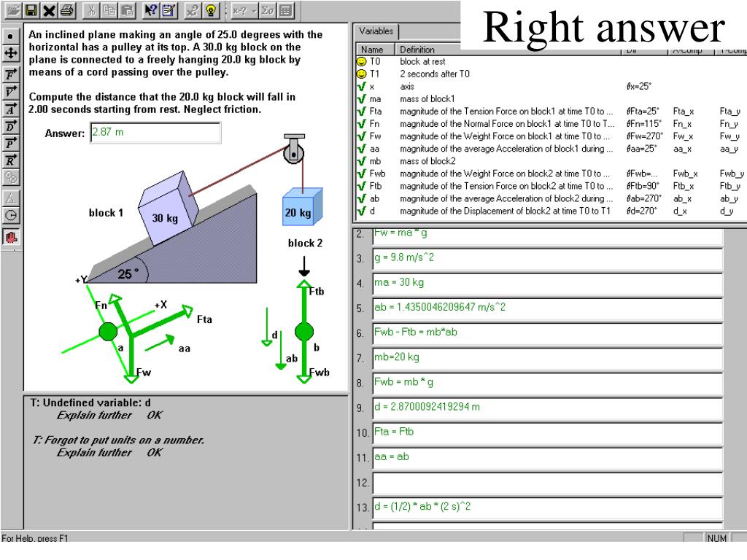The height and width of the screenshot is (560, 747).
Task: Click the Sigma-sigma toolbar icon
Action: tap(267, 10)
